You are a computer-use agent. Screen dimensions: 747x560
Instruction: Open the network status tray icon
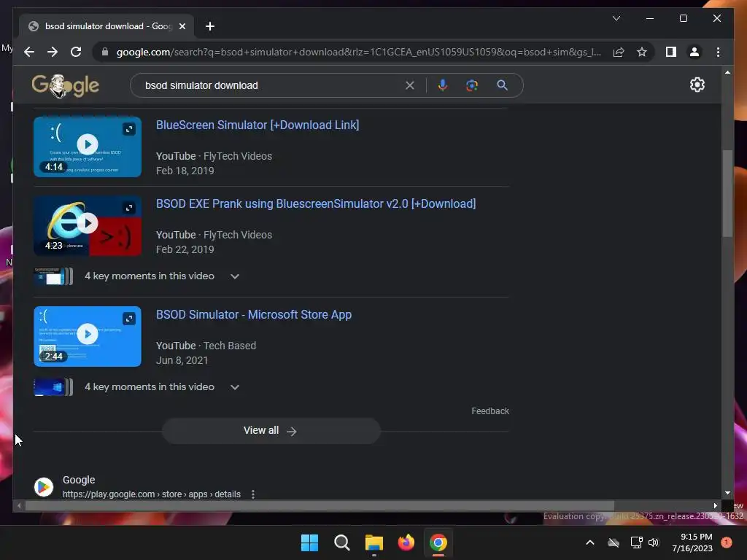(636, 542)
